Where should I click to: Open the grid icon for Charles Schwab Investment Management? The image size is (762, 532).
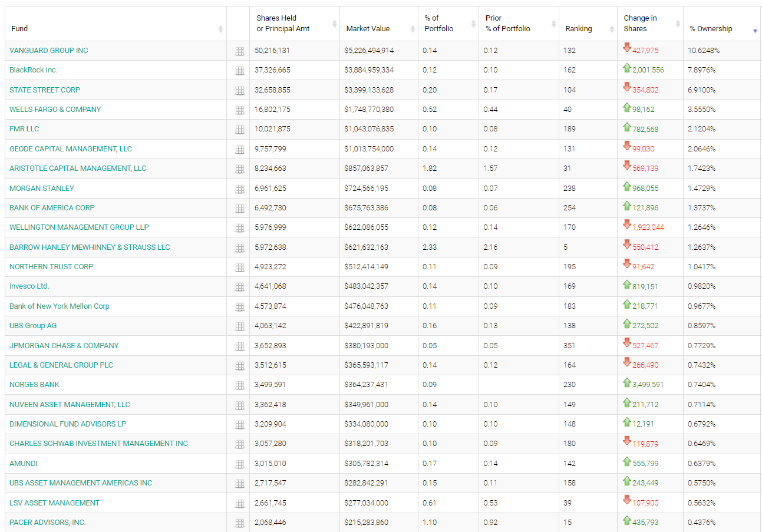point(240,444)
